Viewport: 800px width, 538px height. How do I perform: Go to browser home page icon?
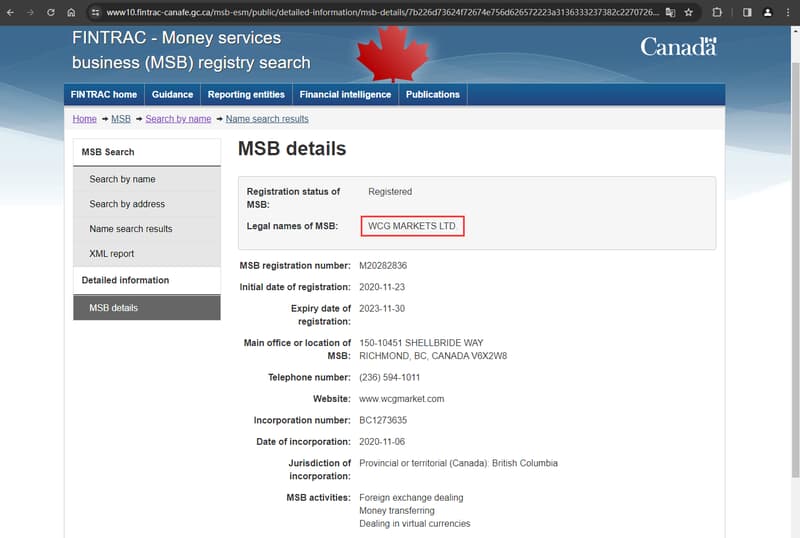pos(70,12)
